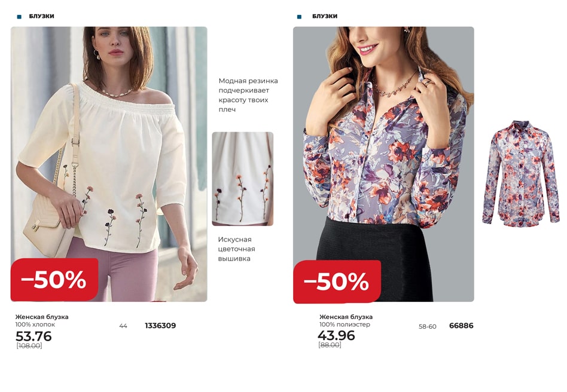Click the blue square beside left БЛУЗКИ heading
This screenshot has width=567, height=392.
coord(19,17)
